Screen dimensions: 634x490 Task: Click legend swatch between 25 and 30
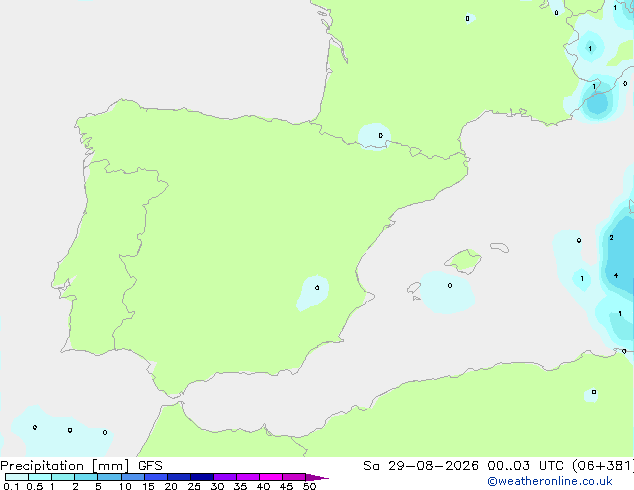click(x=202, y=477)
